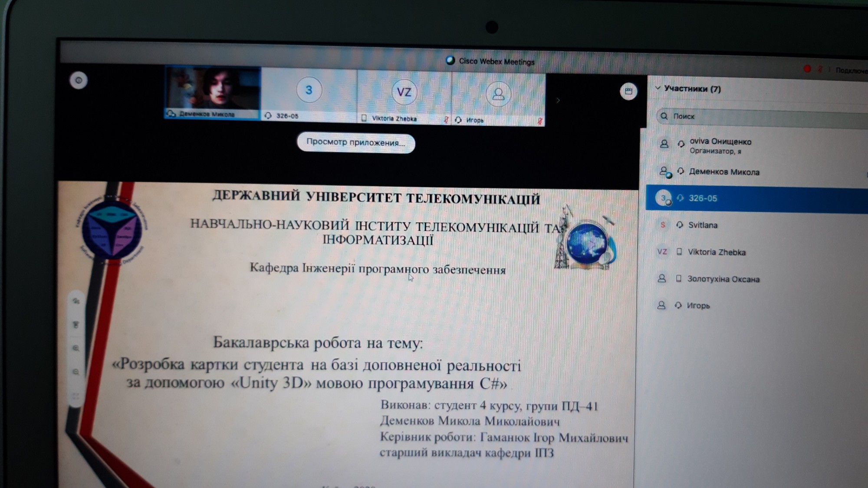Click the Золотухіна Оксана avatar icon

point(662,278)
